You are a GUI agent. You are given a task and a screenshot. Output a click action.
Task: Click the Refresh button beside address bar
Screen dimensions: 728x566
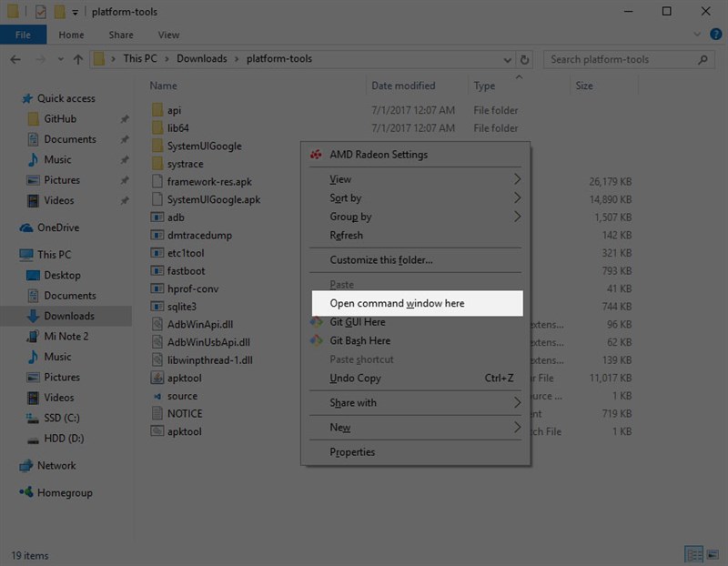tap(524, 59)
